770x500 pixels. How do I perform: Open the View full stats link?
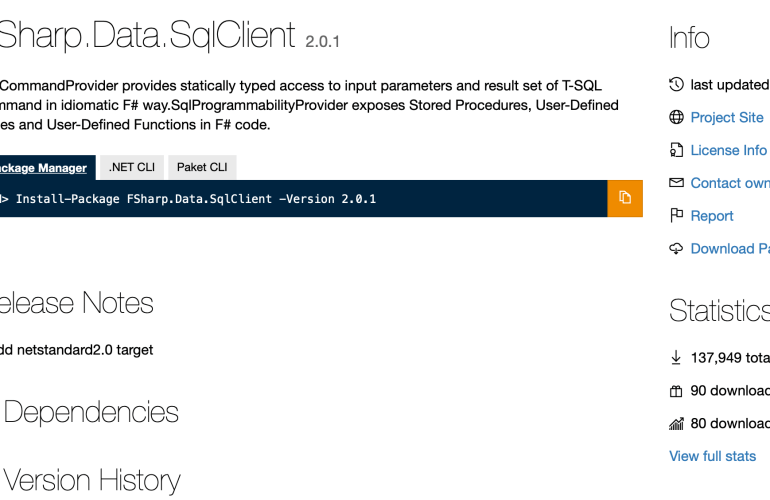[712, 456]
